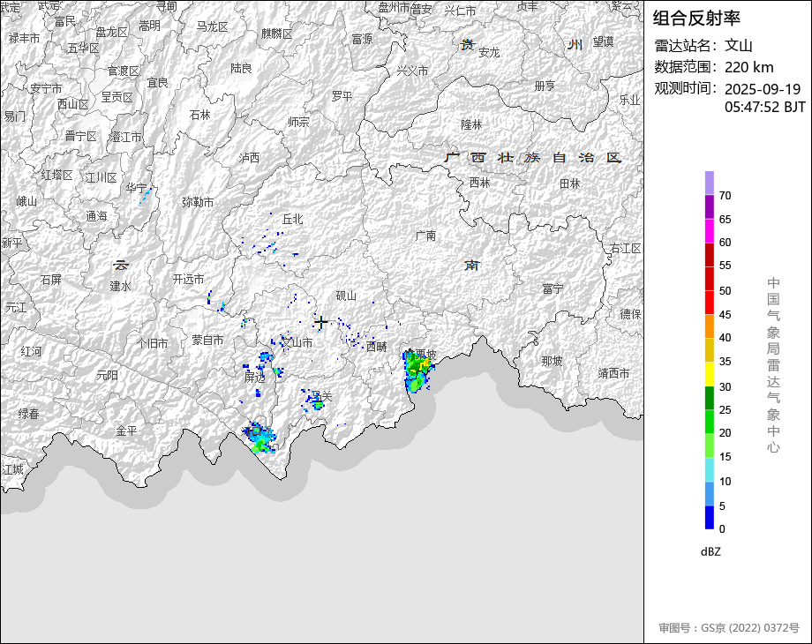Screen dimensions: 812x644
Task: Click the '那坡' county label
Action: (552, 360)
